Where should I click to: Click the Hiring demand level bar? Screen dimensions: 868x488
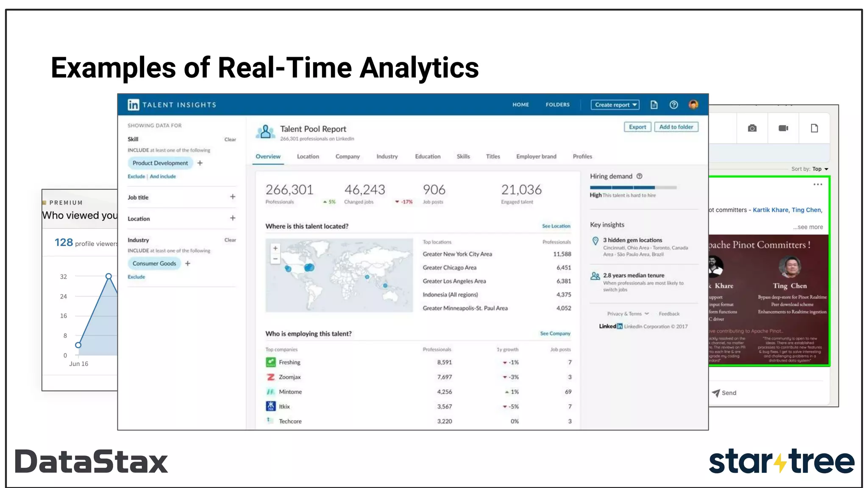[633, 187]
